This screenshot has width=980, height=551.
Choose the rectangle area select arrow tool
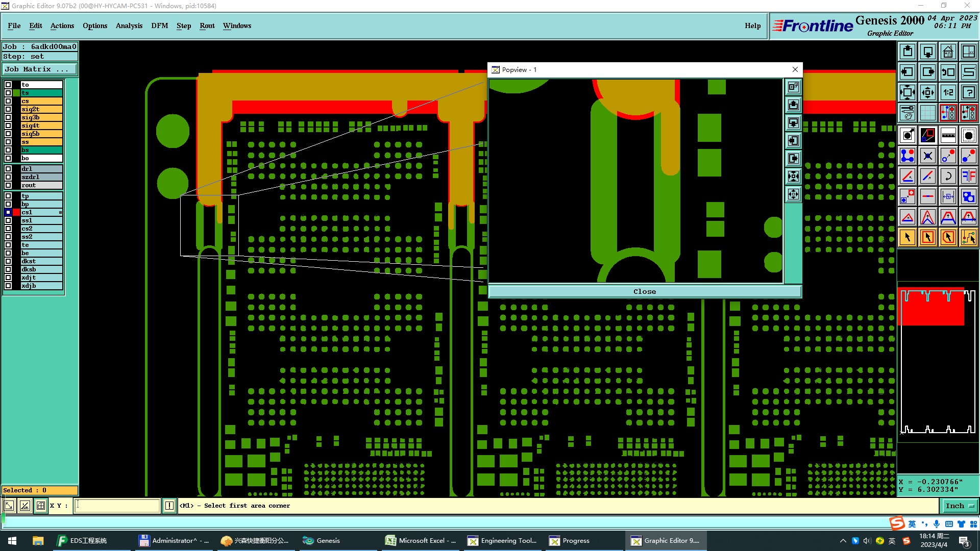click(927, 237)
